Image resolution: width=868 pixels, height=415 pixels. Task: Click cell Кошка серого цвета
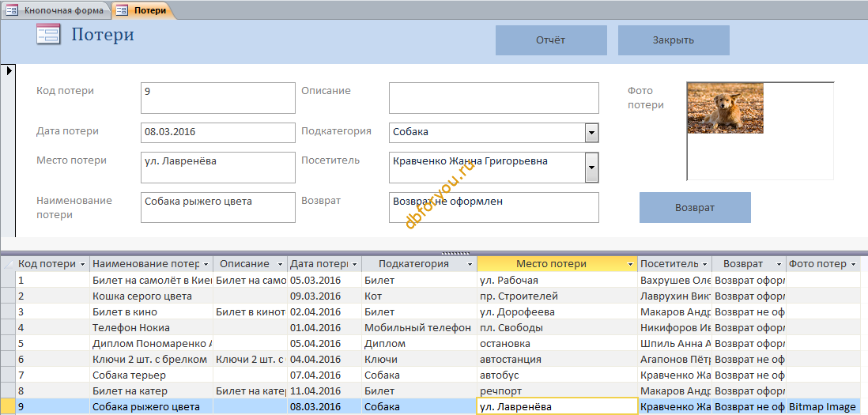pos(152,296)
